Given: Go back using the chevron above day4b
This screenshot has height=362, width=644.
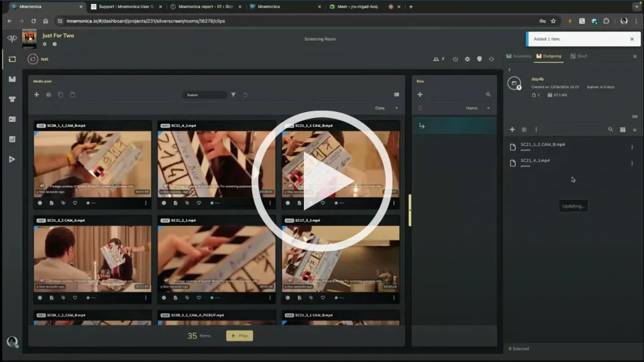Looking at the screenshot, I should 510,70.
